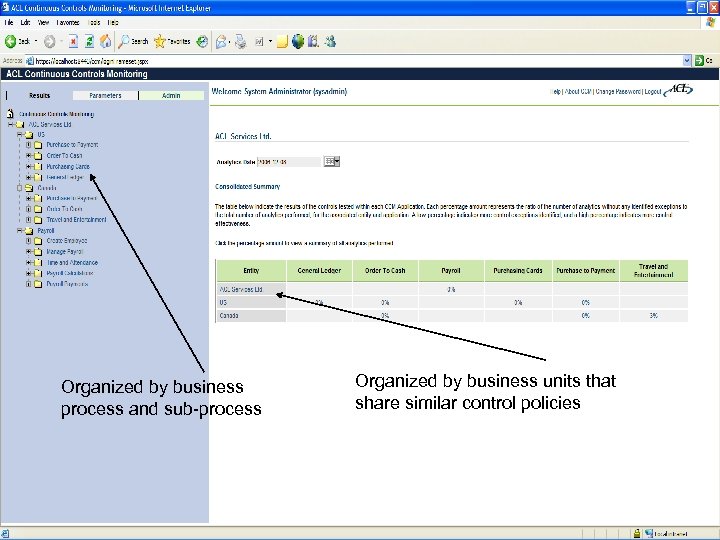Expand the US Order To Cash node
This screenshot has width=720, height=540.
(28, 156)
